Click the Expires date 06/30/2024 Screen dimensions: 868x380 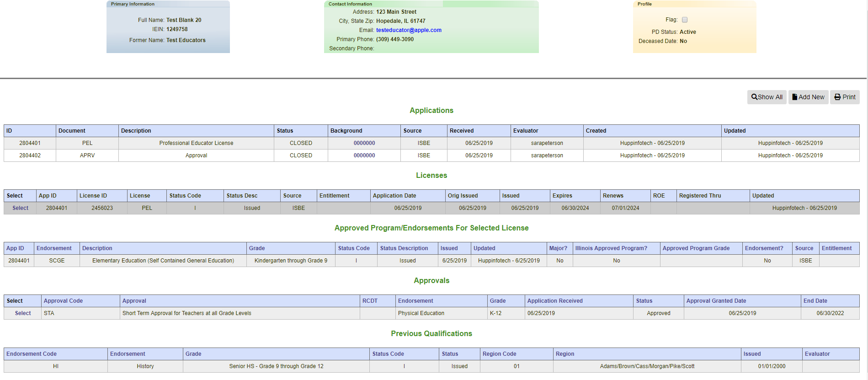pyautogui.click(x=575, y=208)
